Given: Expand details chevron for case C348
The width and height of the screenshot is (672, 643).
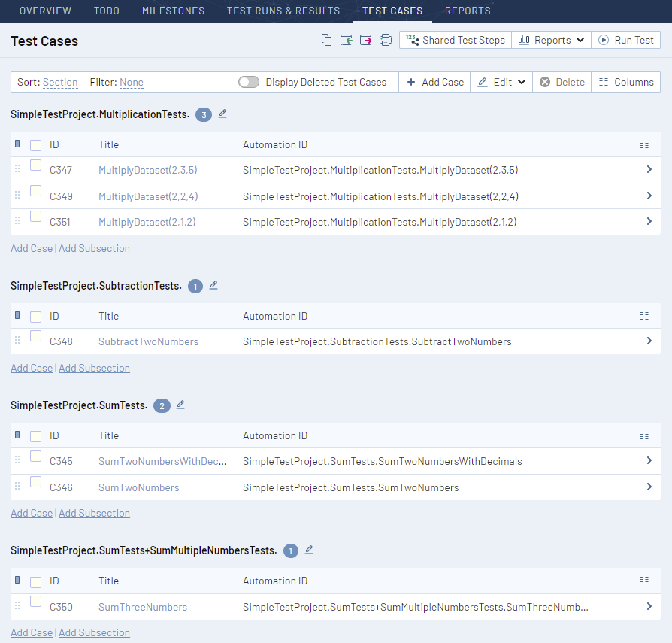Looking at the screenshot, I should coord(649,341).
